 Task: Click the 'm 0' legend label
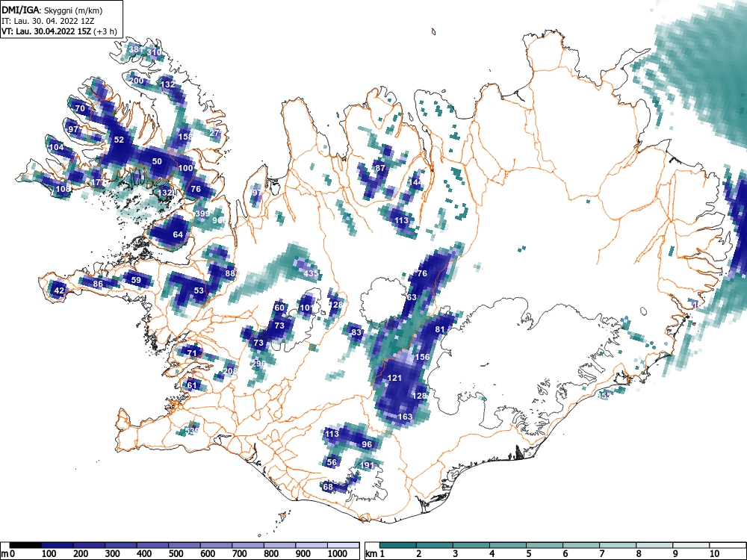(8, 554)
